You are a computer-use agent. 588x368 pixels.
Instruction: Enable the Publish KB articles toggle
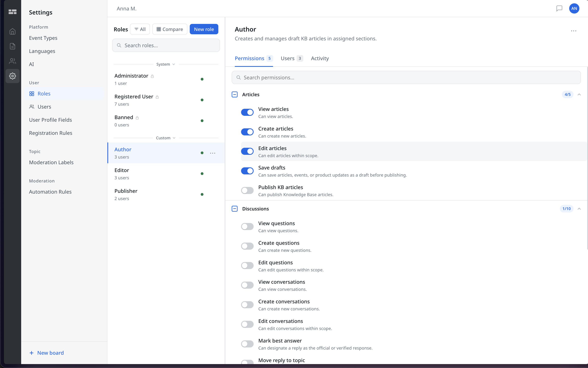[247, 190]
